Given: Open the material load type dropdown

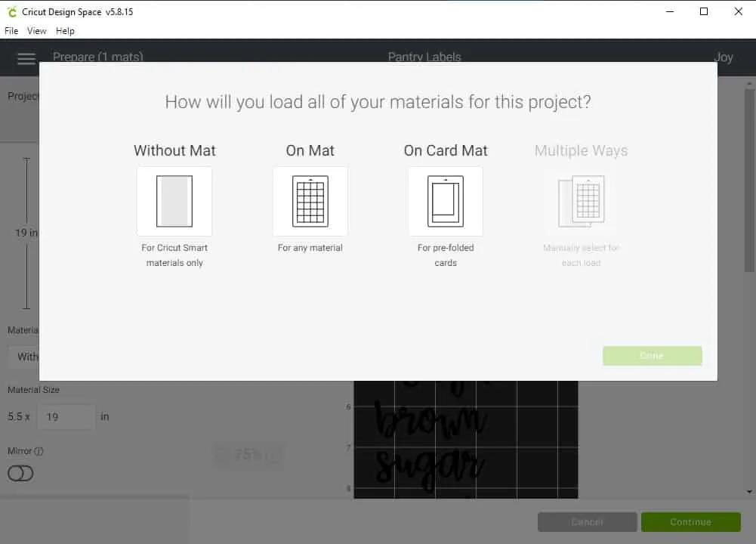Looking at the screenshot, I should [x=23, y=357].
